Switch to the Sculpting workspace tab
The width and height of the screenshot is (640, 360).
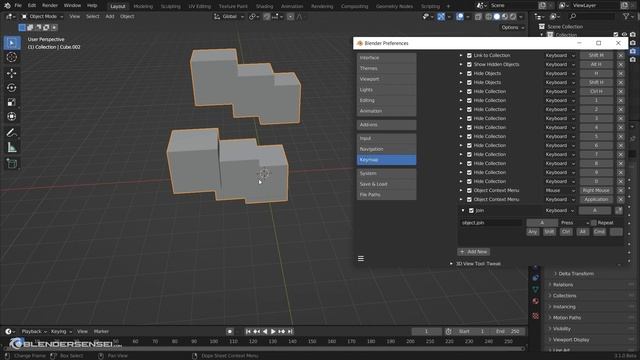[170, 6]
